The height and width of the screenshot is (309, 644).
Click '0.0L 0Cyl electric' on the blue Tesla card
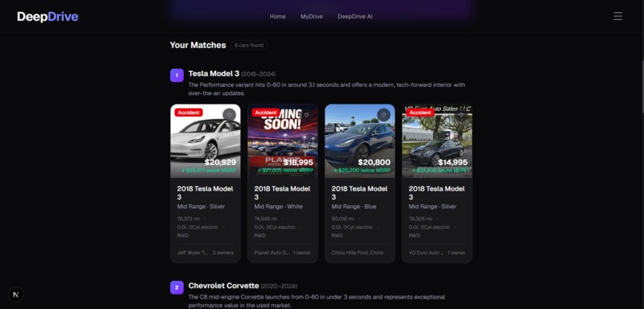click(352, 228)
